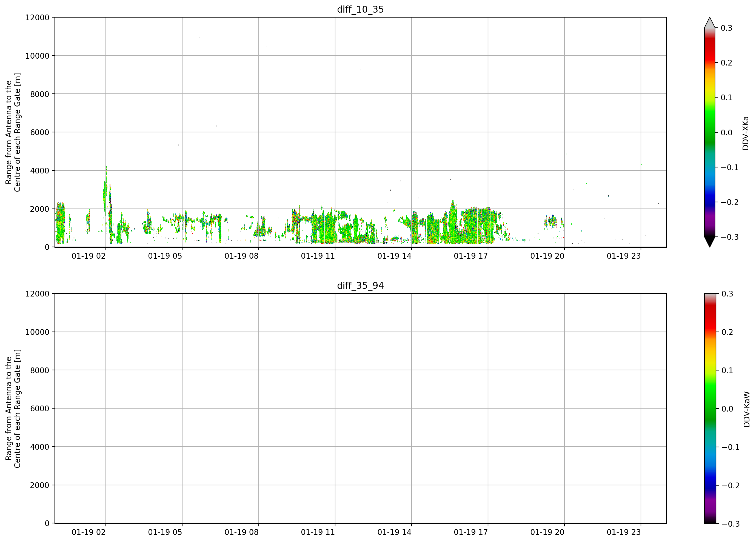Click the 0.3 tick on DDV-XKa colorbar
The width and height of the screenshot is (756, 542).
pos(727,28)
